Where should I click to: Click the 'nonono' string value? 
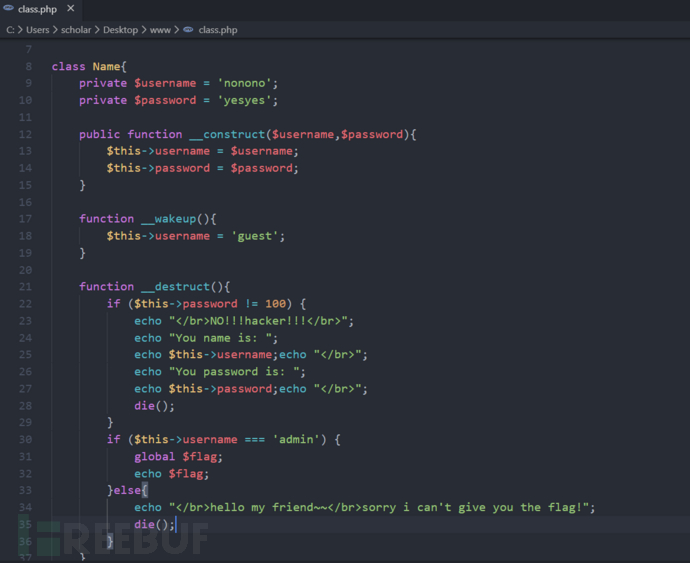[x=247, y=83]
